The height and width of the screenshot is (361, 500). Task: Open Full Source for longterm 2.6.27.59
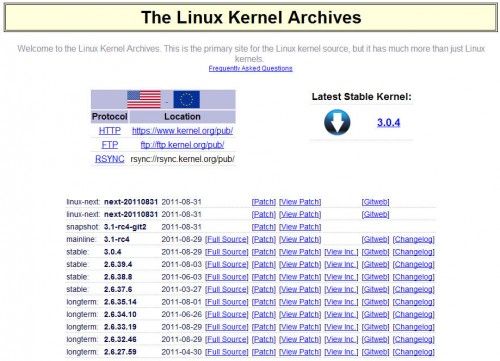click(227, 352)
